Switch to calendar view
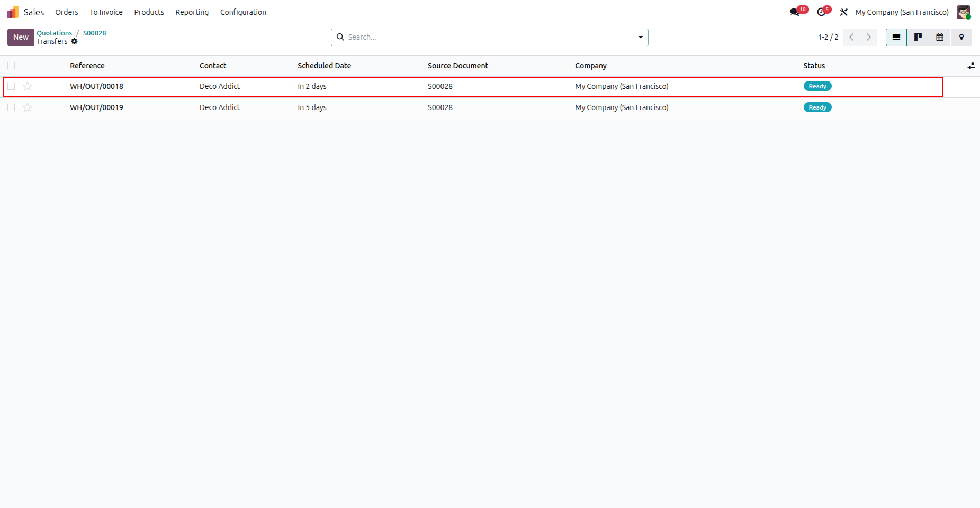 coord(940,37)
